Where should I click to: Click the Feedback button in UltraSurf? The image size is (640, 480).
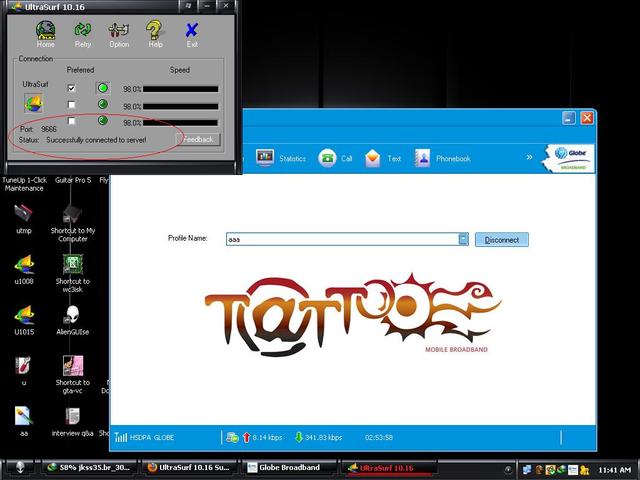[198, 140]
